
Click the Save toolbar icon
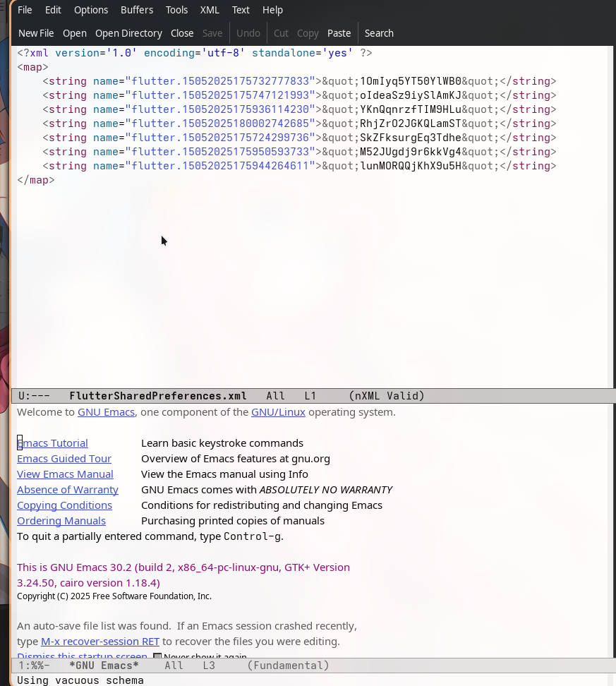coord(212,33)
